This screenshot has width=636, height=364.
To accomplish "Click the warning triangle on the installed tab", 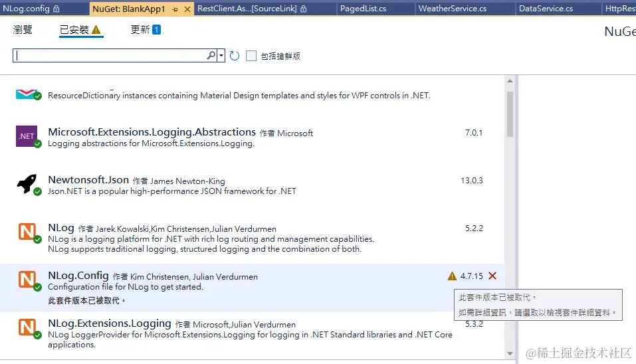I will (96, 30).
